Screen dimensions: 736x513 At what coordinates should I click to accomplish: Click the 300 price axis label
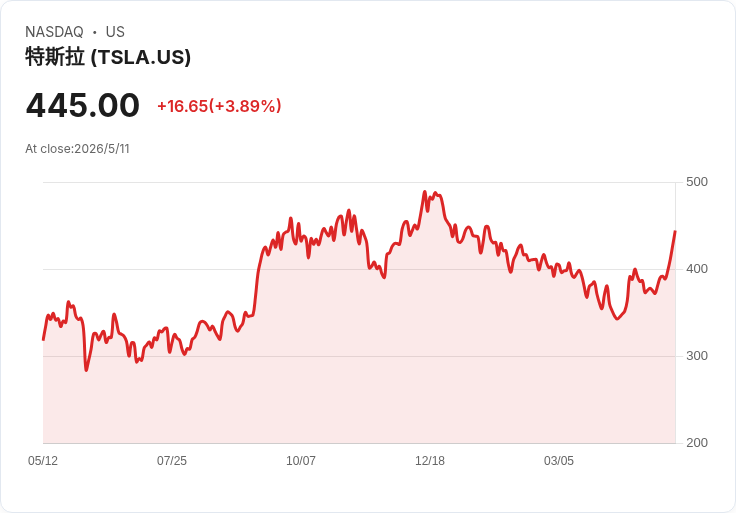point(697,356)
